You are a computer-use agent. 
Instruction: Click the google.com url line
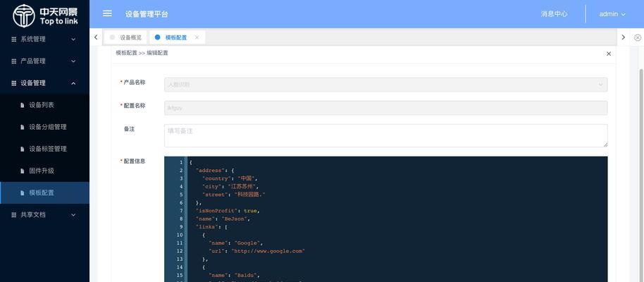[256, 251]
